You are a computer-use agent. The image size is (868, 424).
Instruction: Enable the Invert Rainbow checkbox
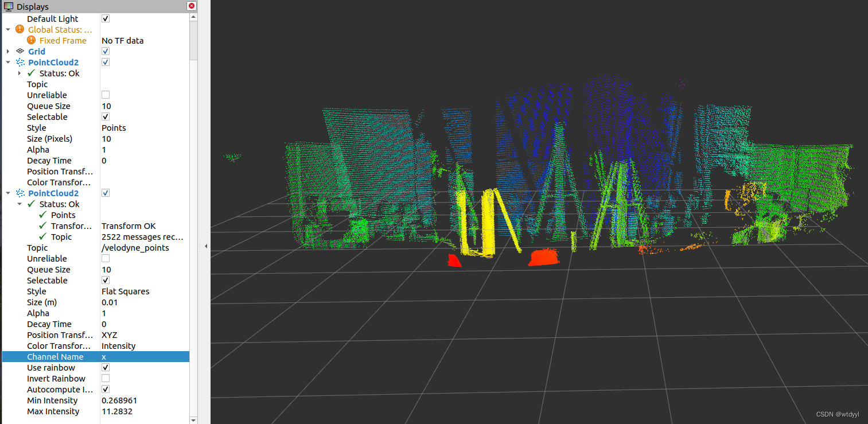106,378
